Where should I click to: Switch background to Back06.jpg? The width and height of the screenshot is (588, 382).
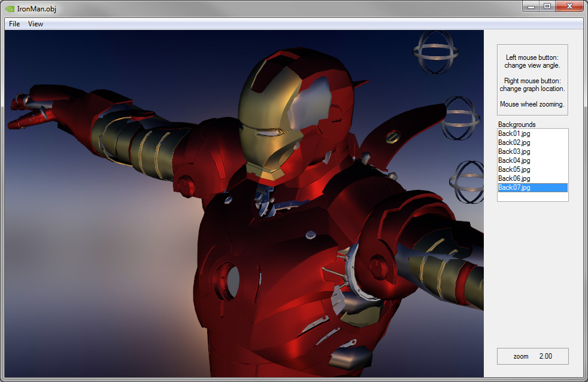(x=514, y=178)
